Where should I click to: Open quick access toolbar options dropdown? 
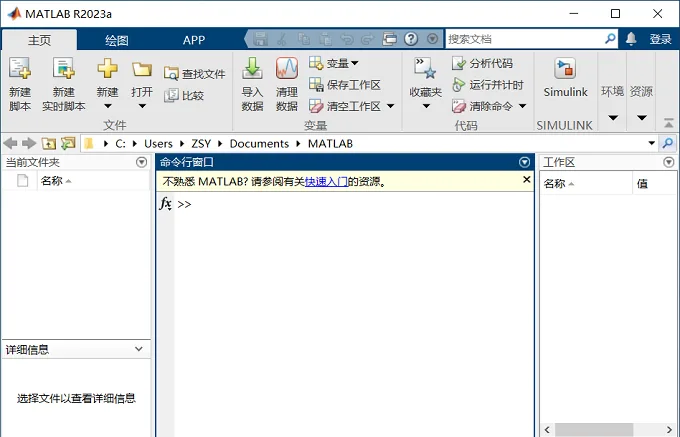tap(432, 39)
